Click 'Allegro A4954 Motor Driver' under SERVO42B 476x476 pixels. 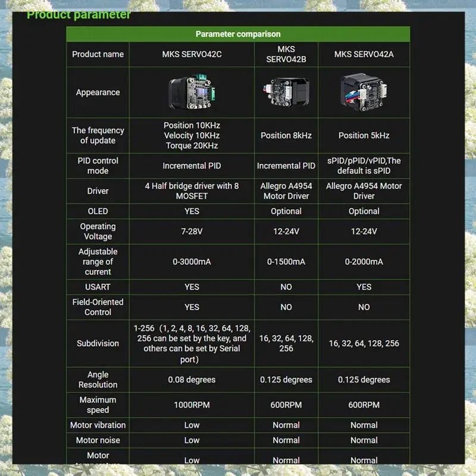point(286,191)
